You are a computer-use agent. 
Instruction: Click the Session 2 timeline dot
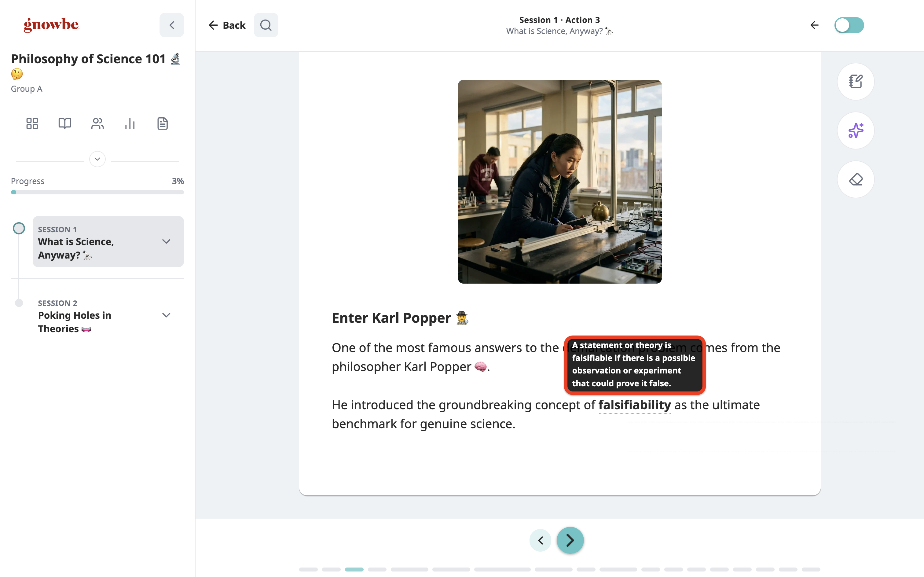(x=19, y=303)
